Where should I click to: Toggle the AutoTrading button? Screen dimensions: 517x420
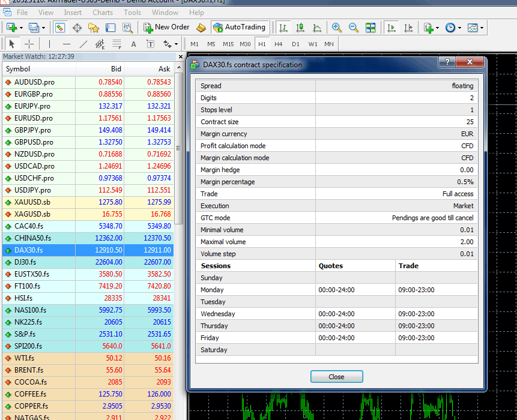[x=240, y=28]
